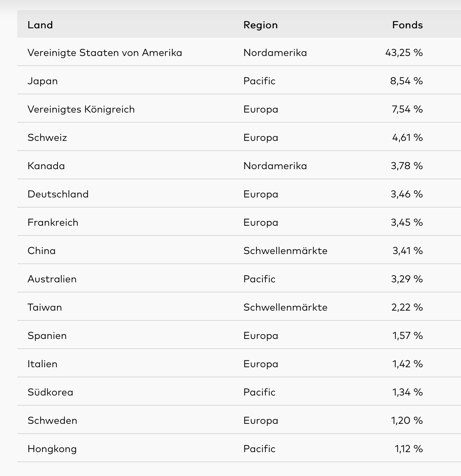This screenshot has height=476, width=461.
Task: Click the Südkorea row label
Action: click(50, 392)
